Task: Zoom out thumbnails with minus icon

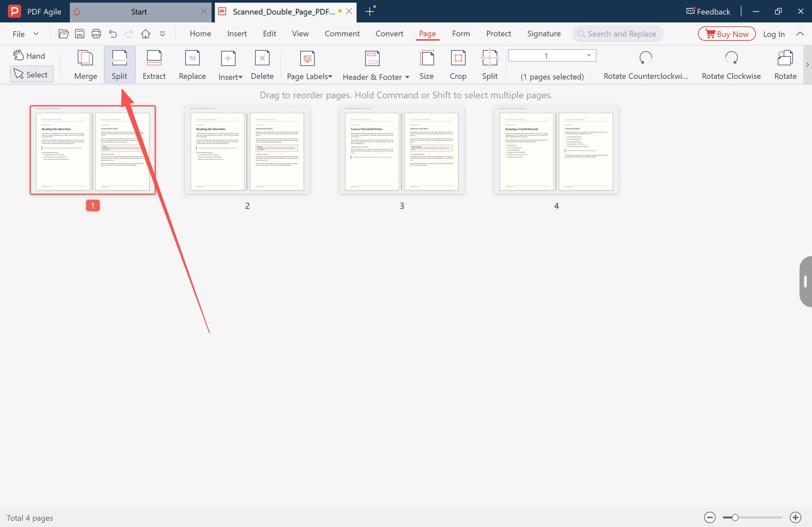Action: [710, 518]
